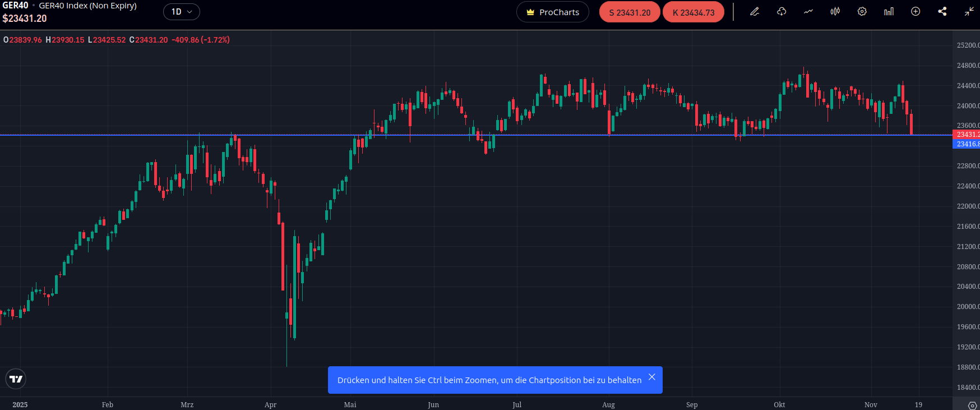Open TradingView logo in chart corner

(x=16, y=379)
